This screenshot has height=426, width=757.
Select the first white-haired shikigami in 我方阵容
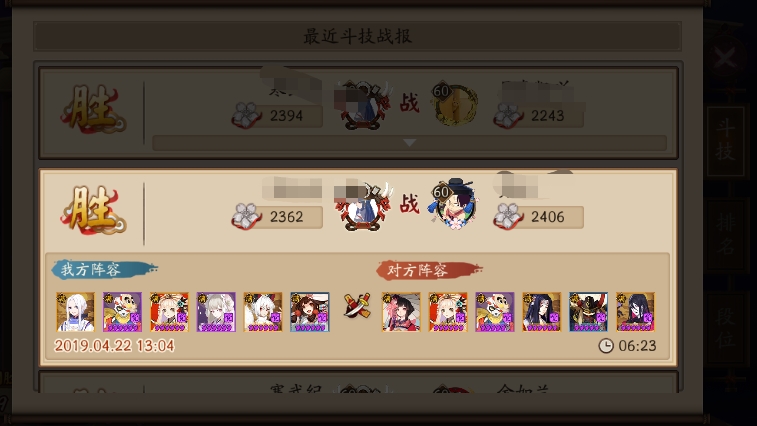75,312
